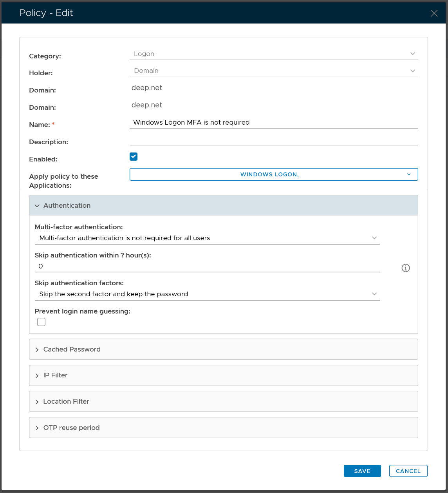The width and height of the screenshot is (448, 493).
Task: Click the policy Name input field
Action: (273, 123)
